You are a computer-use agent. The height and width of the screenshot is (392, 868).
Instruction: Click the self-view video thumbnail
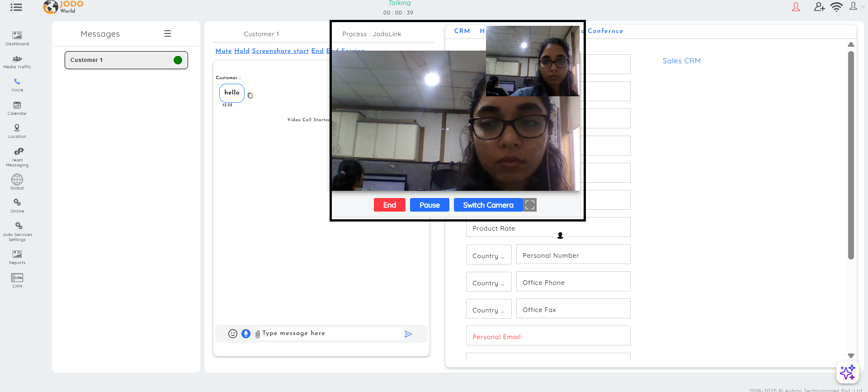533,61
